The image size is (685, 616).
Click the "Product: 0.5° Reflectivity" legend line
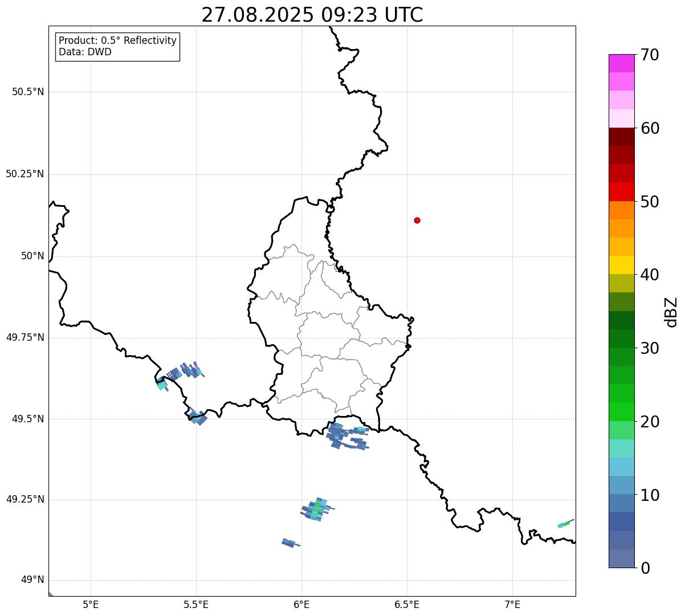click(118, 41)
